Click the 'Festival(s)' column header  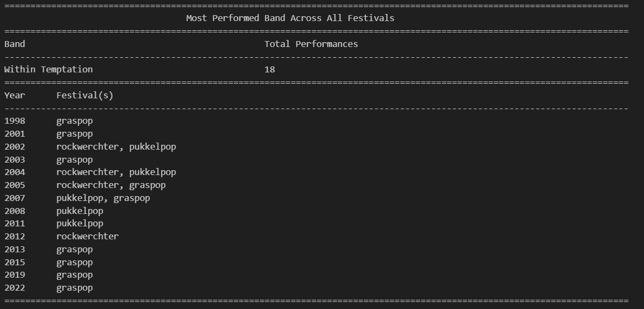(85, 95)
